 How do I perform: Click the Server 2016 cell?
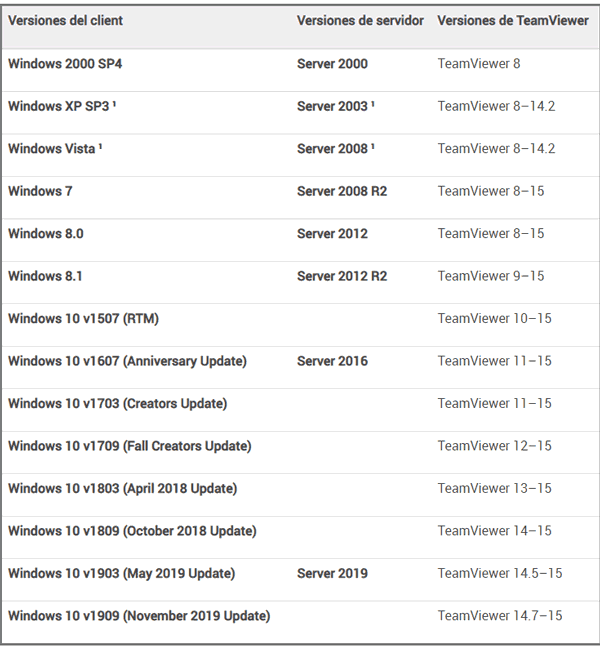coord(332,361)
